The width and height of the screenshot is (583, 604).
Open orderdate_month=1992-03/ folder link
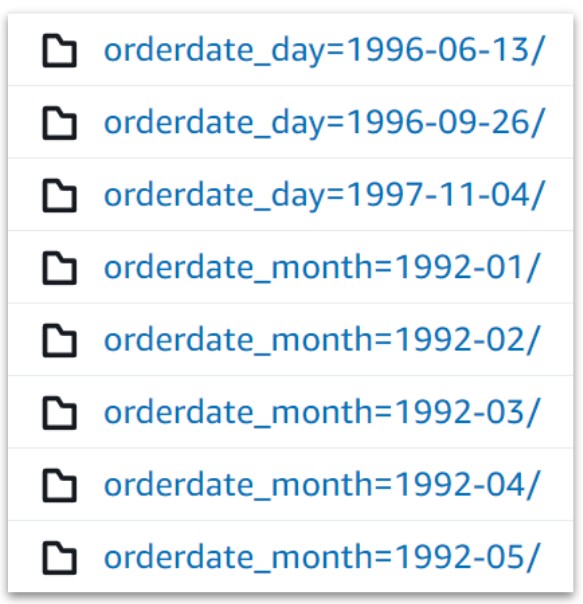322,412
